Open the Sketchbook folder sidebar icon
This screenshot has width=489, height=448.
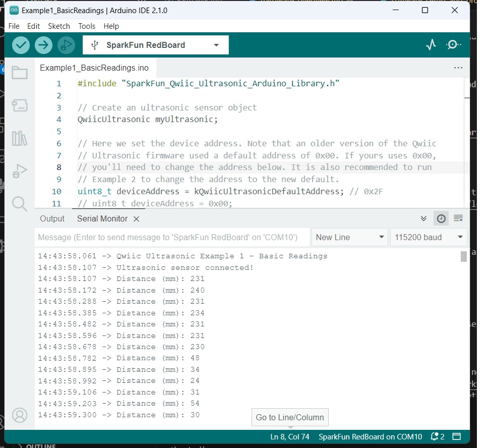click(x=20, y=73)
